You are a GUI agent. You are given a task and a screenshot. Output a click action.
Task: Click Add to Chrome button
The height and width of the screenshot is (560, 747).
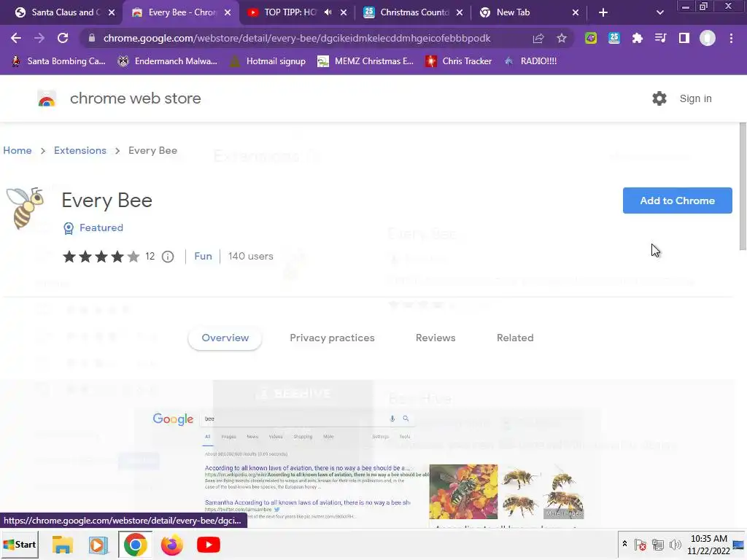click(x=677, y=201)
